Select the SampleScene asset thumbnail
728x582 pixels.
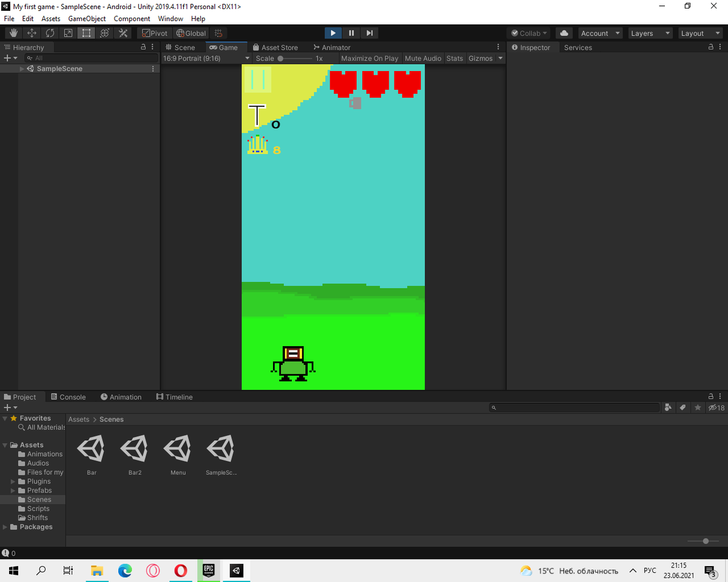pyautogui.click(x=221, y=449)
